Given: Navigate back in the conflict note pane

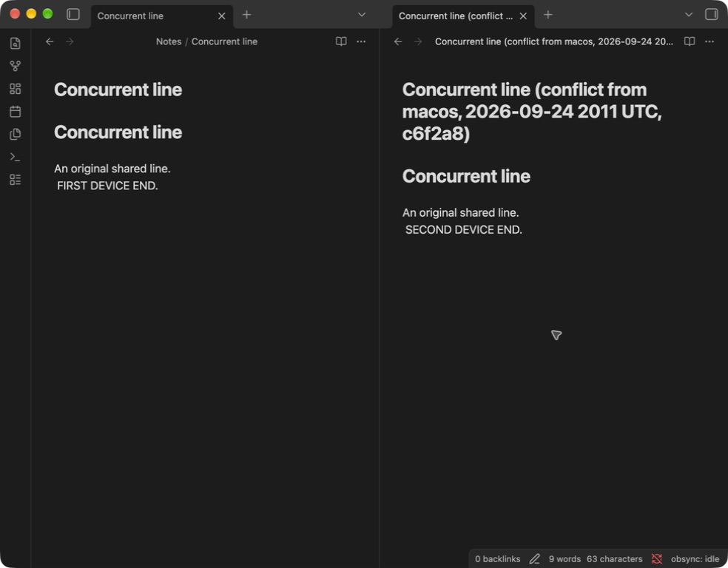Looking at the screenshot, I should (x=398, y=41).
